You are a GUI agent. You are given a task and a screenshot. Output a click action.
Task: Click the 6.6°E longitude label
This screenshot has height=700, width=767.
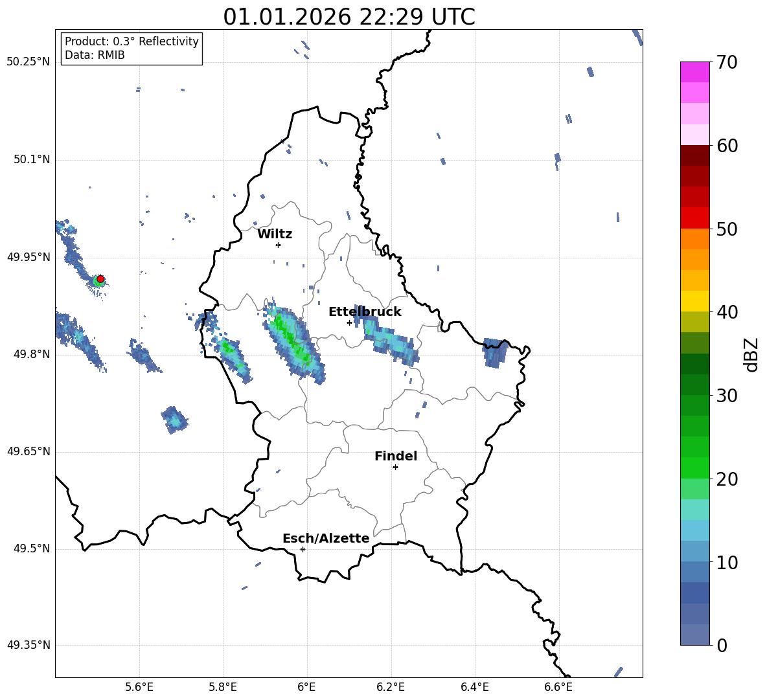click(558, 687)
